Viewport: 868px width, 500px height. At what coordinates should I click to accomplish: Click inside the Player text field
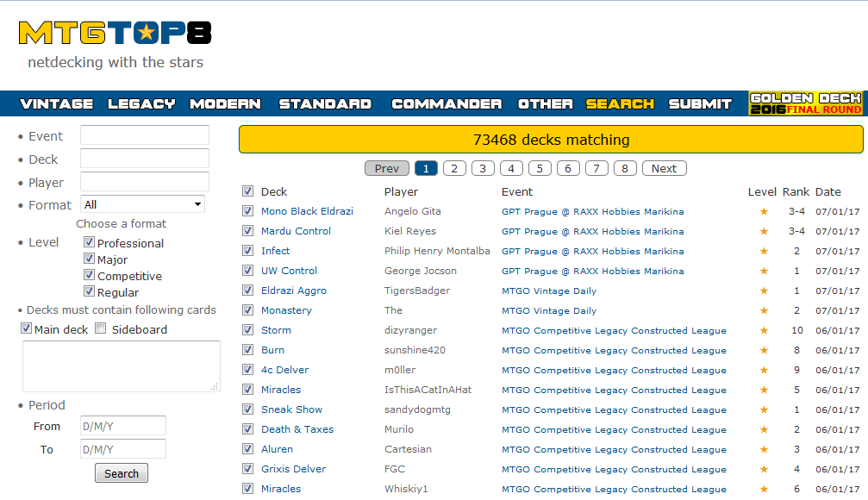[x=145, y=182]
